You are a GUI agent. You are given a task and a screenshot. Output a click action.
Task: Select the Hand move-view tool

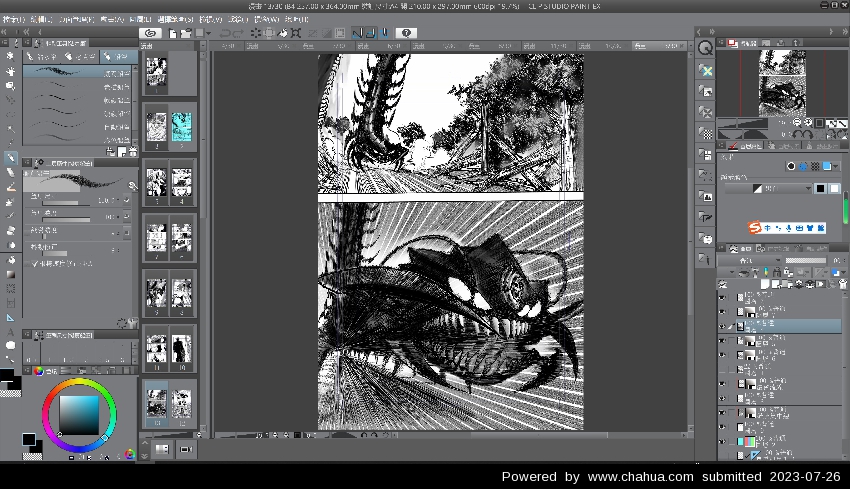point(10,71)
